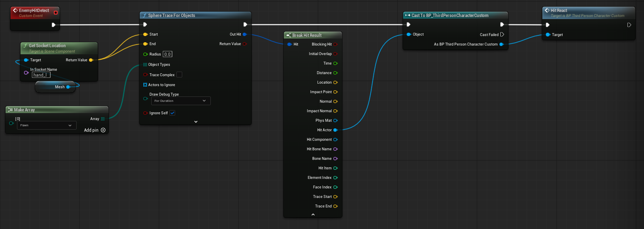Click the Mesh variable output pin
Image resolution: width=644 pixels, height=229 pixels.
[68, 87]
